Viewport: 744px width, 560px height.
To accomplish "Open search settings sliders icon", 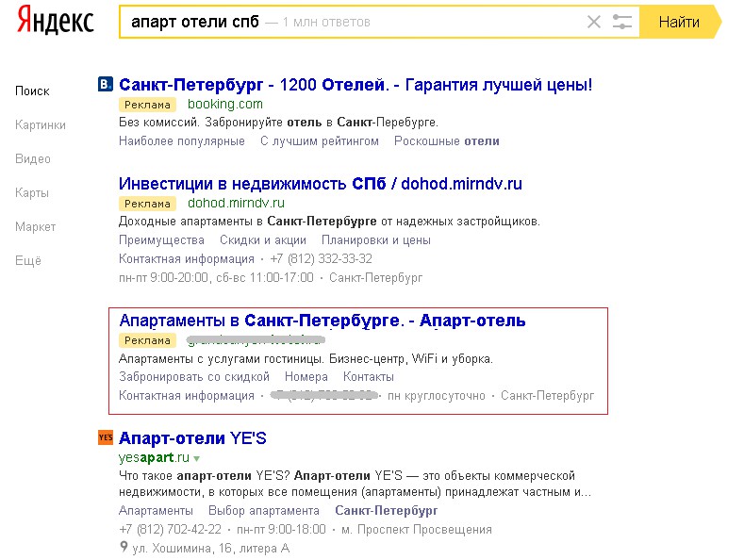I will [621, 22].
